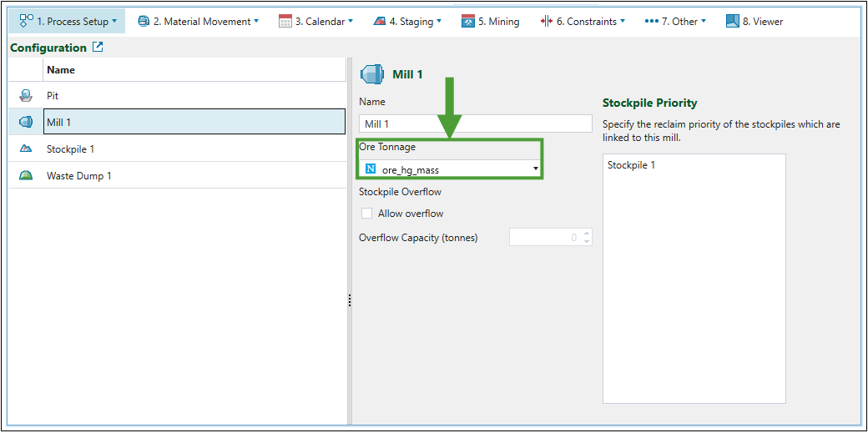
Task: Click the Stockpile 1 mound icon
Action: click(x=26, y=149)
